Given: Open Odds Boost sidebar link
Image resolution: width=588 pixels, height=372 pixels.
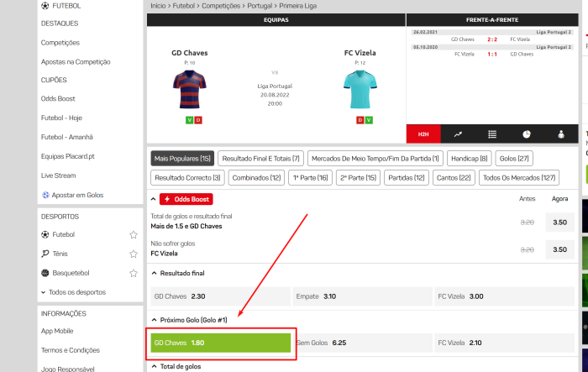Looking at the screenshot, I should click(58, 98).
